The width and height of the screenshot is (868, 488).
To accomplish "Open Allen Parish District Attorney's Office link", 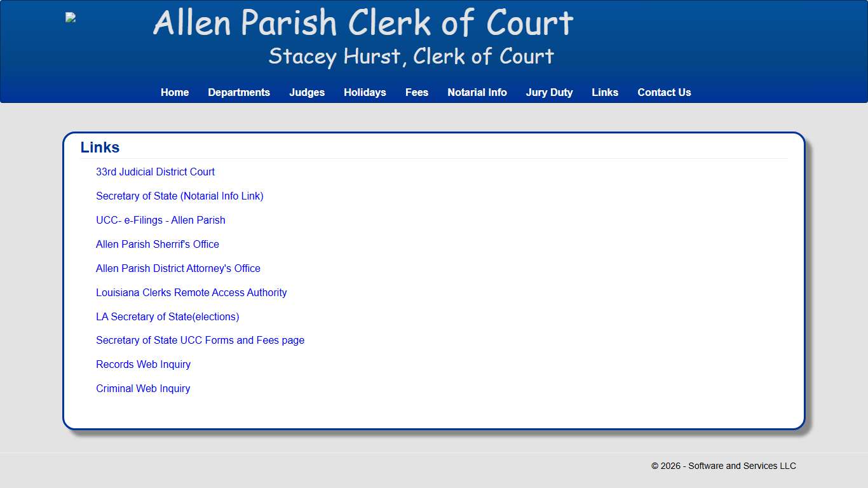I will pos(178,268).
